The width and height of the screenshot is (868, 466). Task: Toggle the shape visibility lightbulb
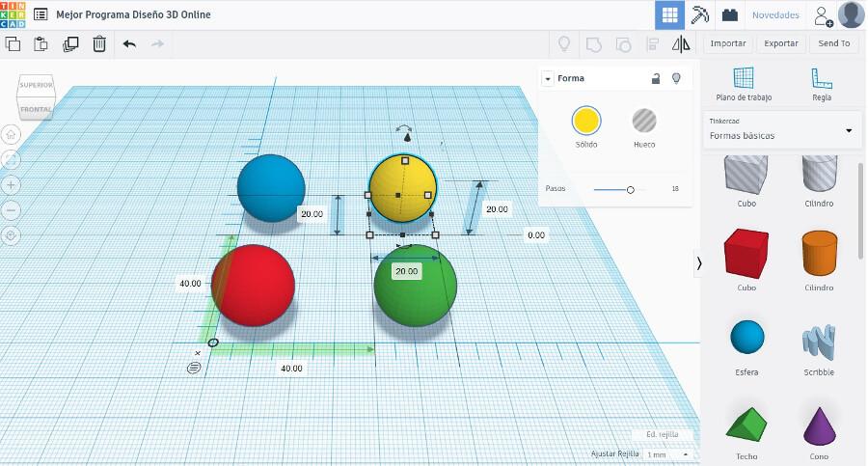coord(677,78)
